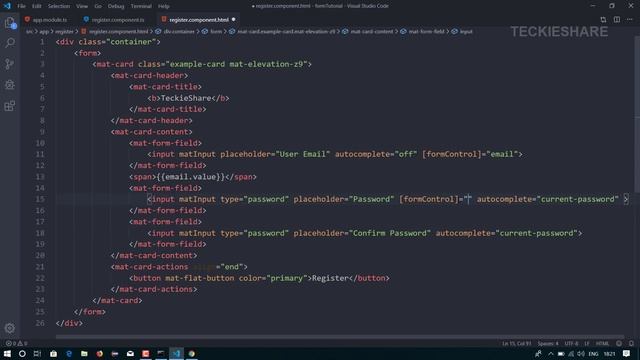The height and width of the screenshot is (360, 640).
Task: Open the Windows Start menu
Action: (7, 353)
